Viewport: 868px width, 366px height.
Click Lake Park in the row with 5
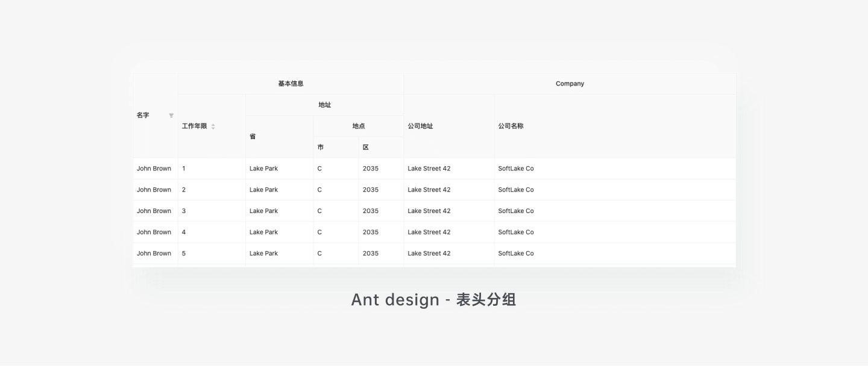pyautogui.click(x=263, y=253)
